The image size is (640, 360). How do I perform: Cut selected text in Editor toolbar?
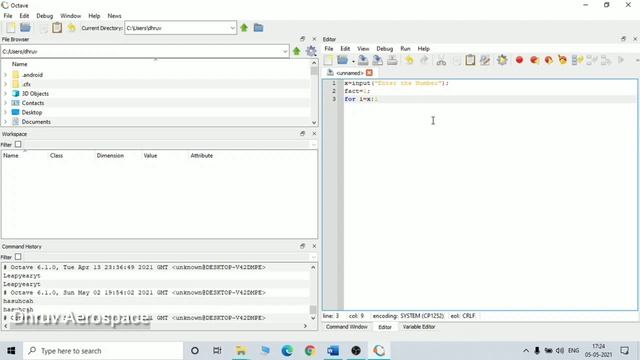441,60
